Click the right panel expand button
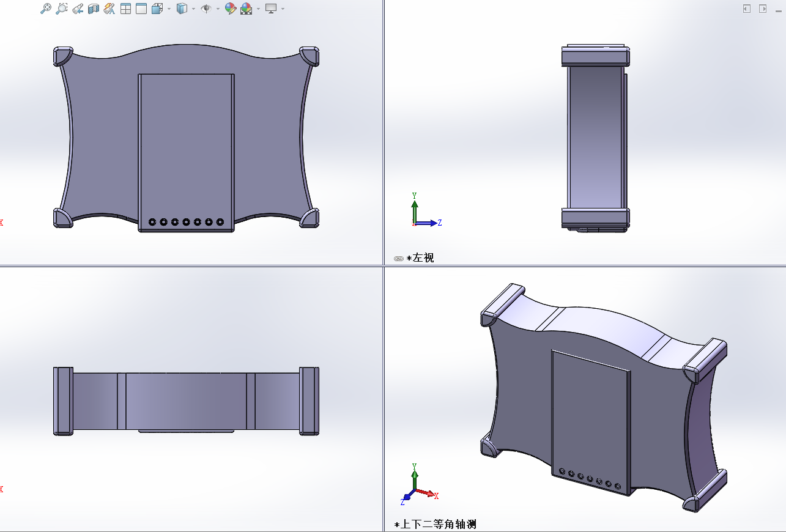The image size is (786, 532). 763,9
